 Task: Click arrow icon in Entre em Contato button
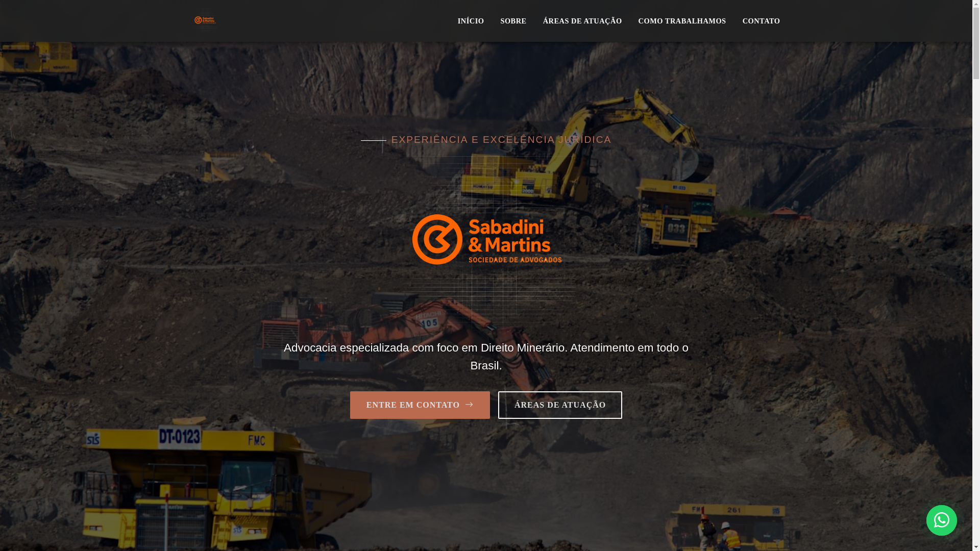pos(469,405)
